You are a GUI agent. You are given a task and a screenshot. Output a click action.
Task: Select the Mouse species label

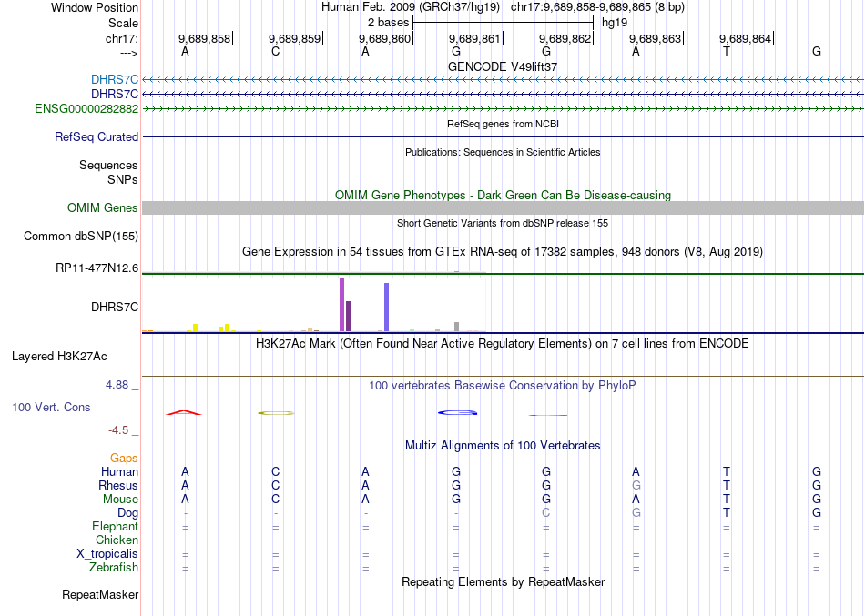click(120, 500)
